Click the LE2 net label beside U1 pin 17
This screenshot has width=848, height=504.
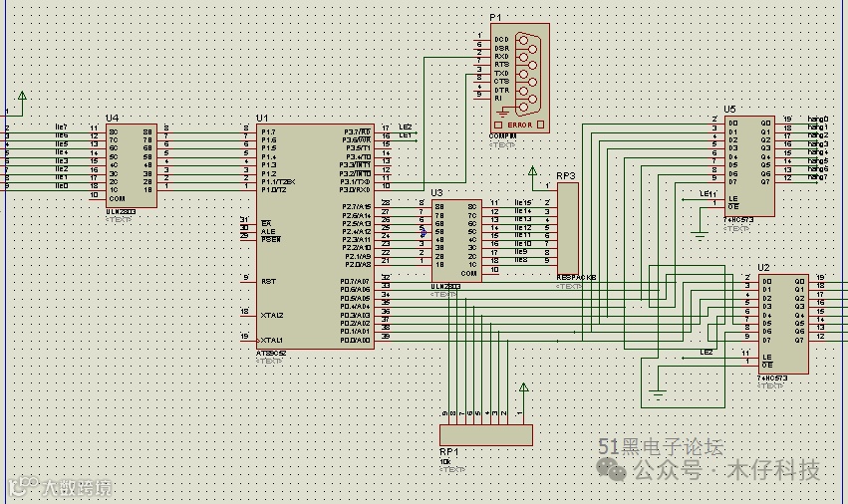(406, 127)
